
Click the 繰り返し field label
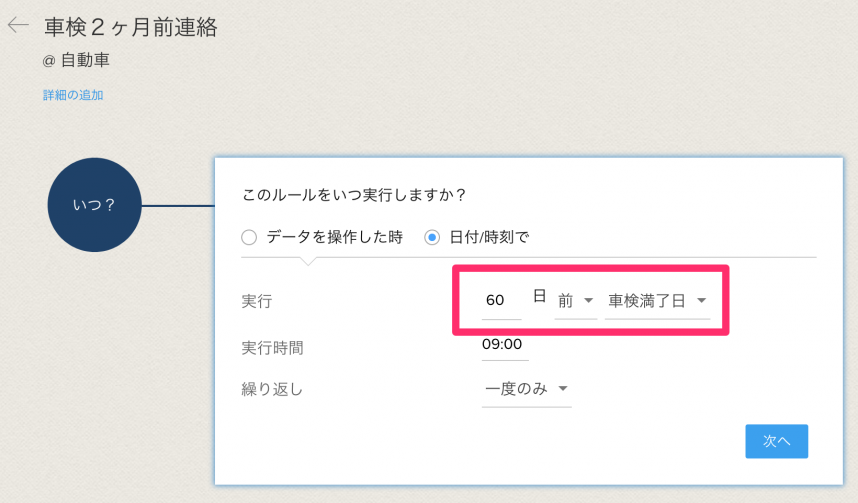[x=272, y=389]
